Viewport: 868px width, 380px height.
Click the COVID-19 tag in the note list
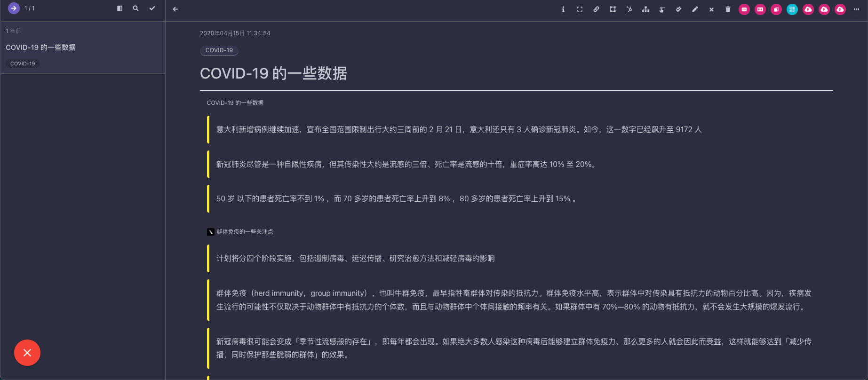[x=23, y=63]
